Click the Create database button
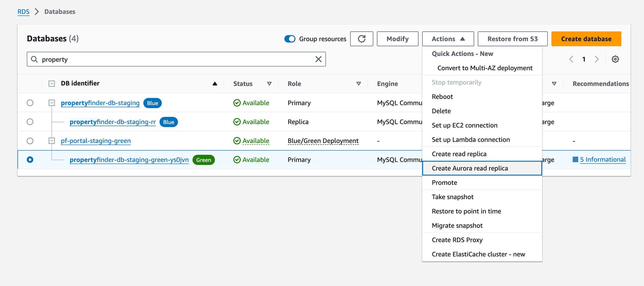Image resolution: width=644 pixels, height=286 pixels. pyautogui.click(x=586, y=39)
